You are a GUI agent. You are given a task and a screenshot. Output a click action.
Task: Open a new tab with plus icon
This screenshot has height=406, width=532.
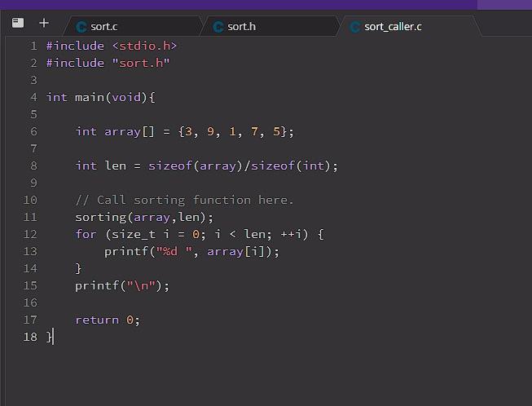click(44, 23)
